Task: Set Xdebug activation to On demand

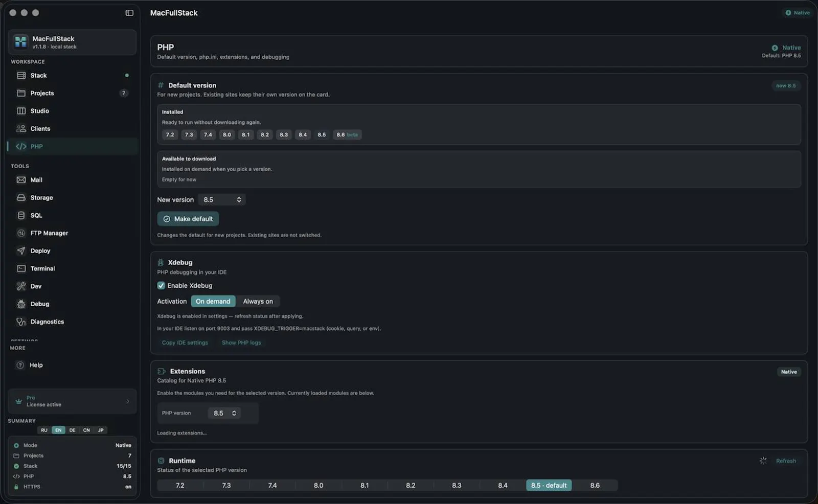Action: tap(213, 301)
